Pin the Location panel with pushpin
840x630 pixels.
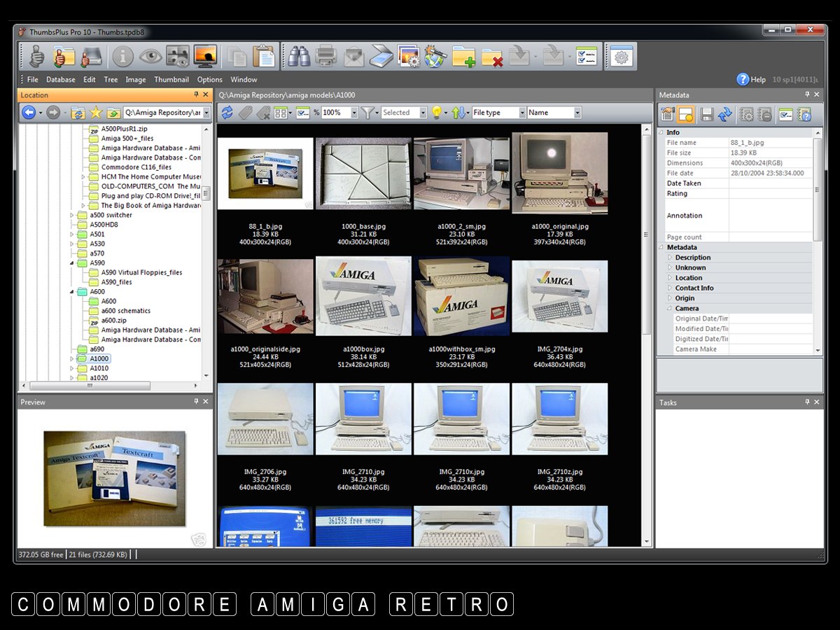click(x=196, y=95)
